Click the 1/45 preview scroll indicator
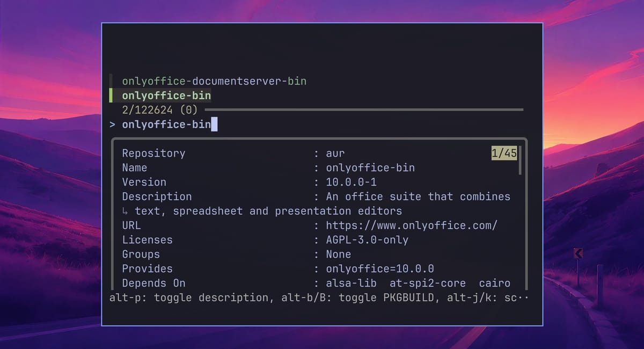This screenshot has width=644, height=349. pos(504,153)
